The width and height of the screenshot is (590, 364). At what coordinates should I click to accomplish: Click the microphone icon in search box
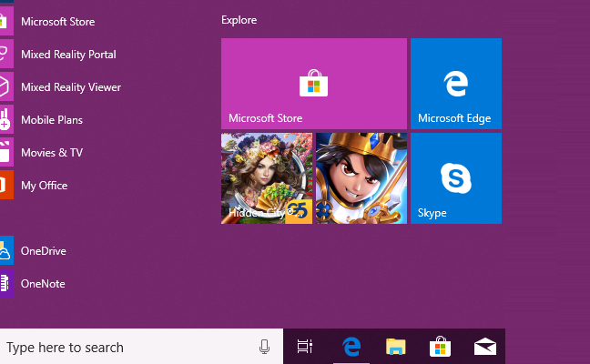(x=265, y=347)
